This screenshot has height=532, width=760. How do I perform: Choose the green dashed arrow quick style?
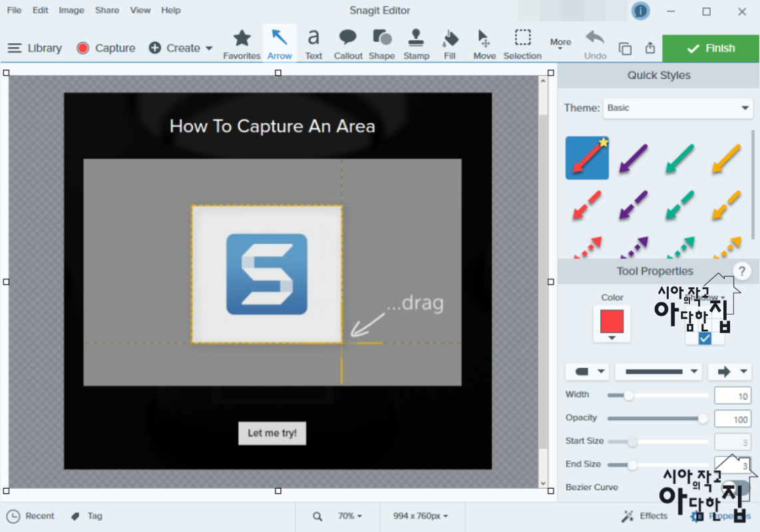(679, 205)
